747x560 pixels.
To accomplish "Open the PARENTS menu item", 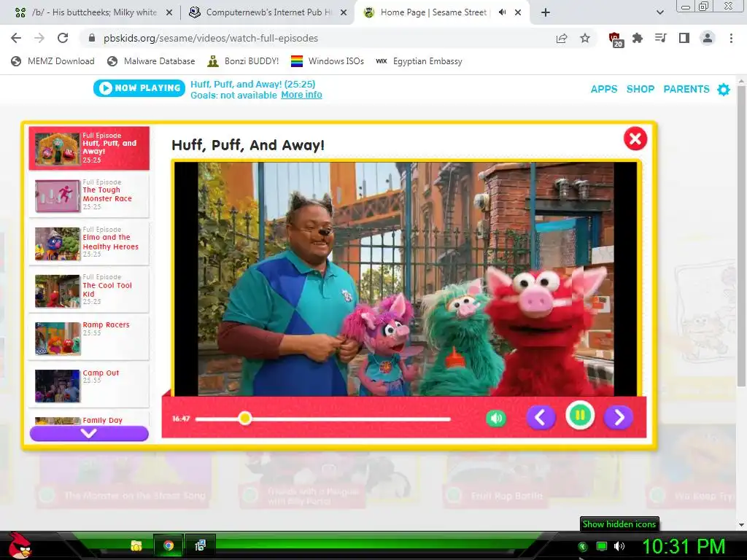I will tap(686, 89).
